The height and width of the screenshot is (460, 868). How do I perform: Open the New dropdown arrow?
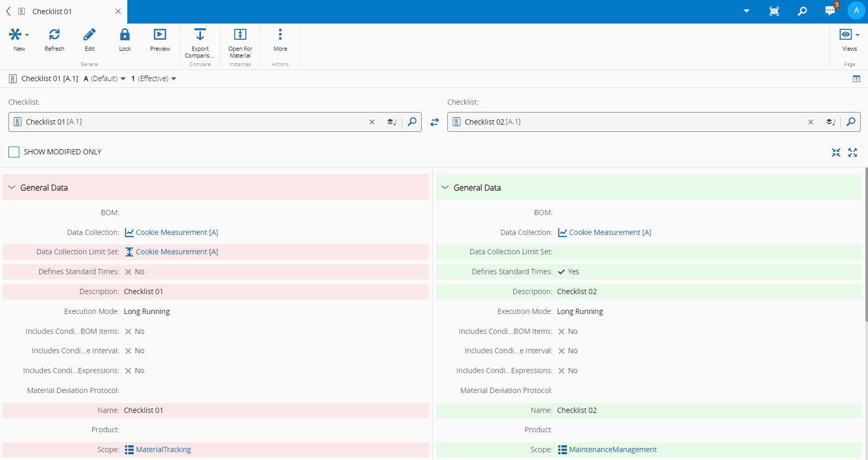(27, 35)
